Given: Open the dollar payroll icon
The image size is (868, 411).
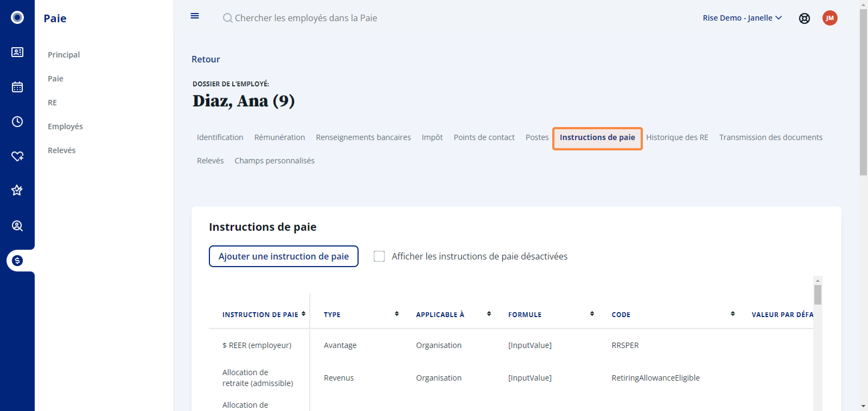Looking at the screenshot, I should coord(17,260).
